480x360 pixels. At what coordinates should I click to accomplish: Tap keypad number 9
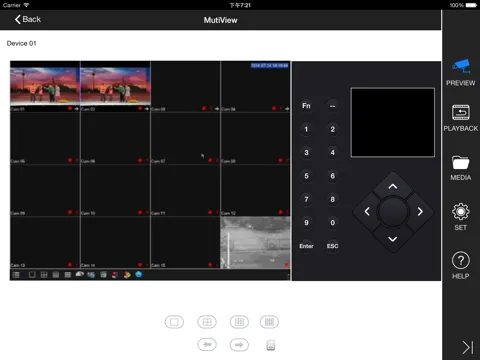coord(306,223)
